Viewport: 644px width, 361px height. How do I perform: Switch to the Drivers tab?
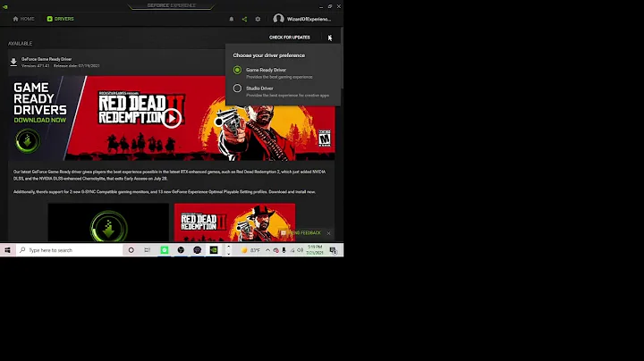tap(61, 19)
